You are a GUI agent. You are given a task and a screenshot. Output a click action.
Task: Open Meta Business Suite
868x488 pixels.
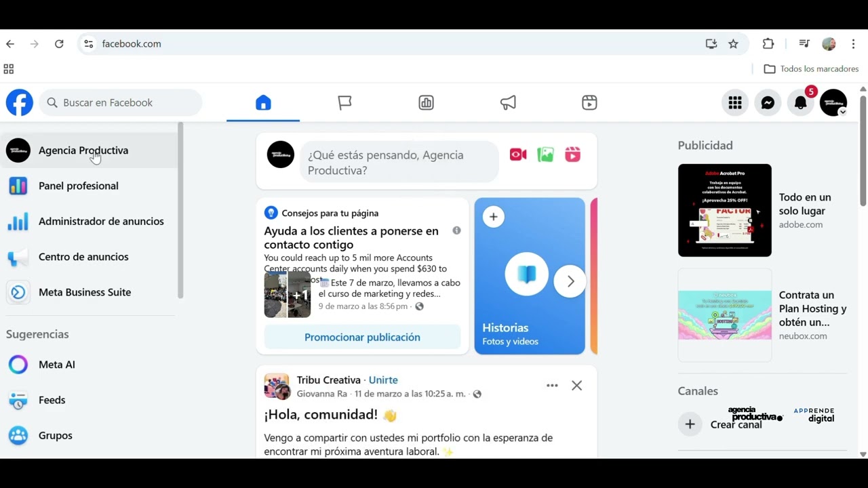[89, 292]
